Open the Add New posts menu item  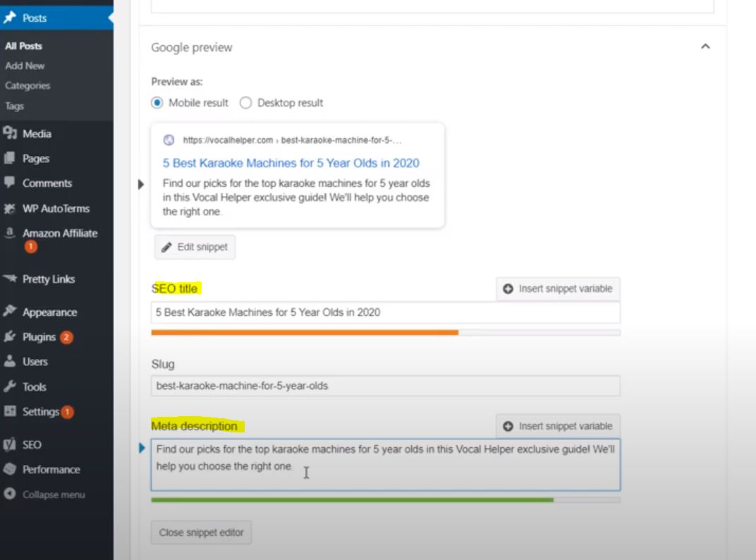click(x=24, y=66)
